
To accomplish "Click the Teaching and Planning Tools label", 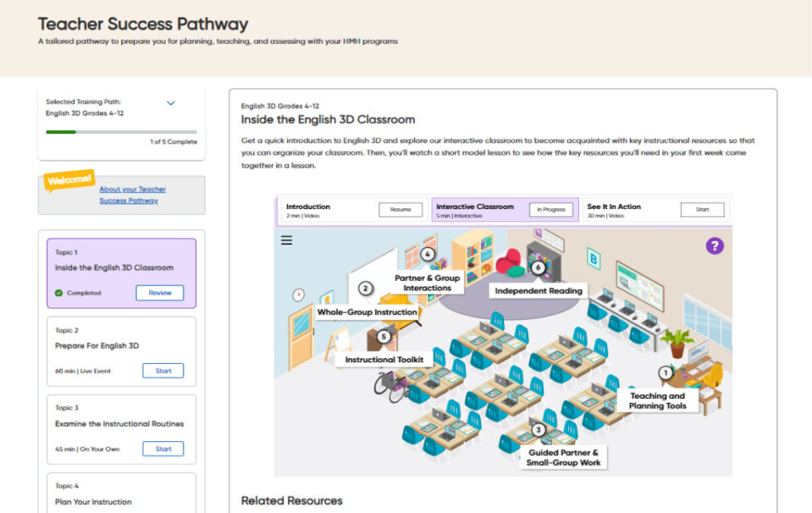I will [658, 400].
